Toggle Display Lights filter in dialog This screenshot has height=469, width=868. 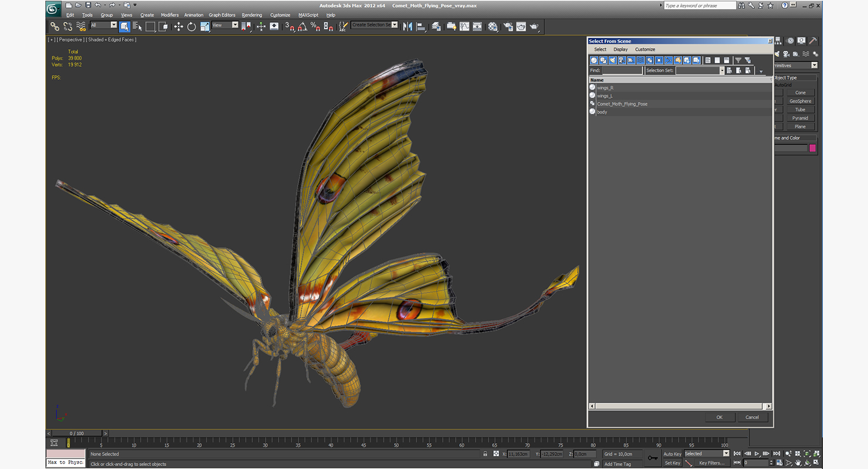[613, 60]
